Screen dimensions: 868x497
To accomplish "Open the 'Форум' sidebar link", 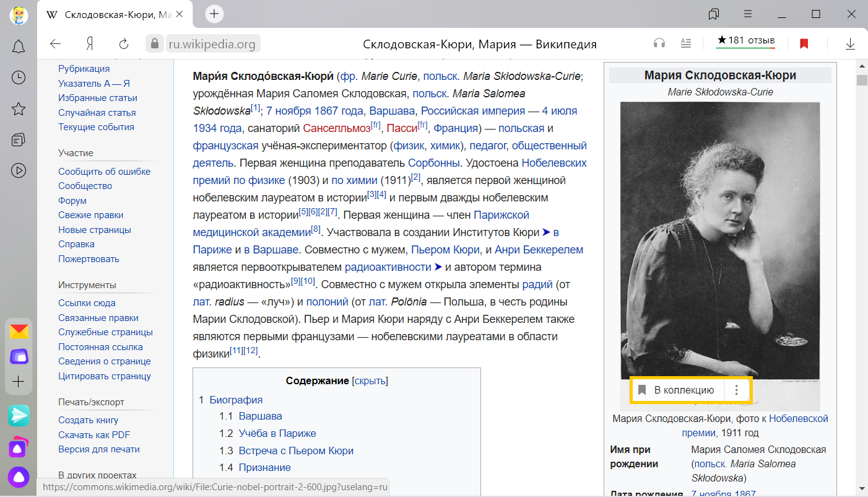I will click(72, 201).
